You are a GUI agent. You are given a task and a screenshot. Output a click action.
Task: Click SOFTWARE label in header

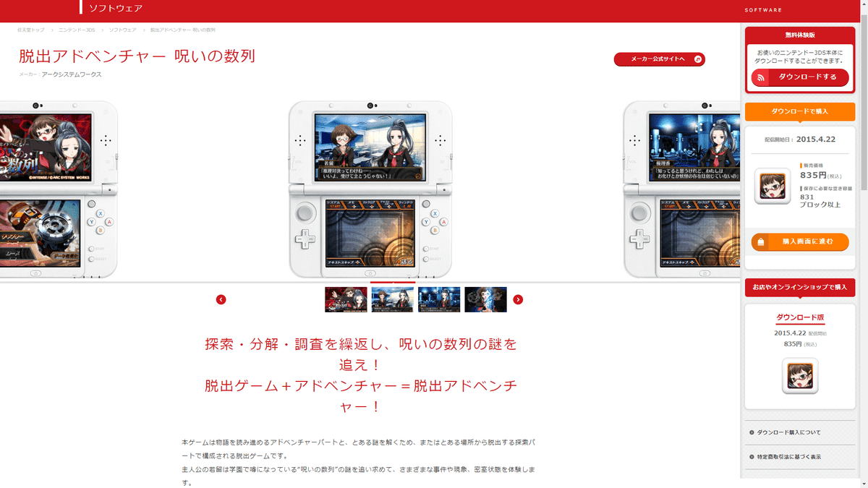[x=763, y=10]
